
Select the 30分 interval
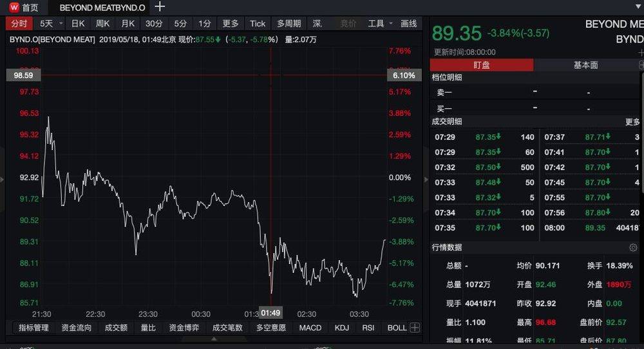point(154,23)
